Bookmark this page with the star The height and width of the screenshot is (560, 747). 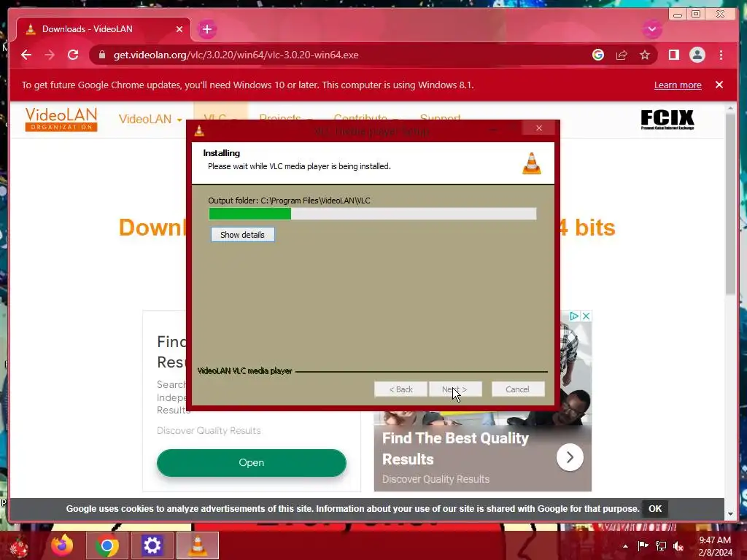point(645,55)
